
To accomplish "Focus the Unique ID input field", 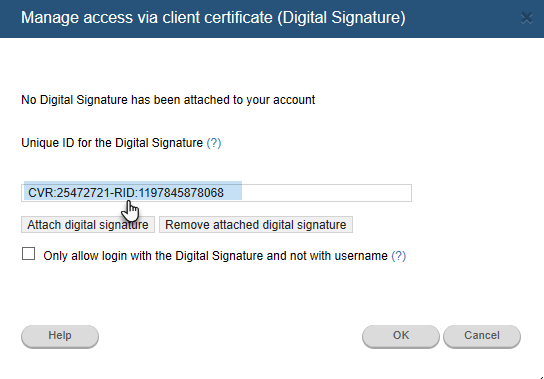I will pos(216,193).
